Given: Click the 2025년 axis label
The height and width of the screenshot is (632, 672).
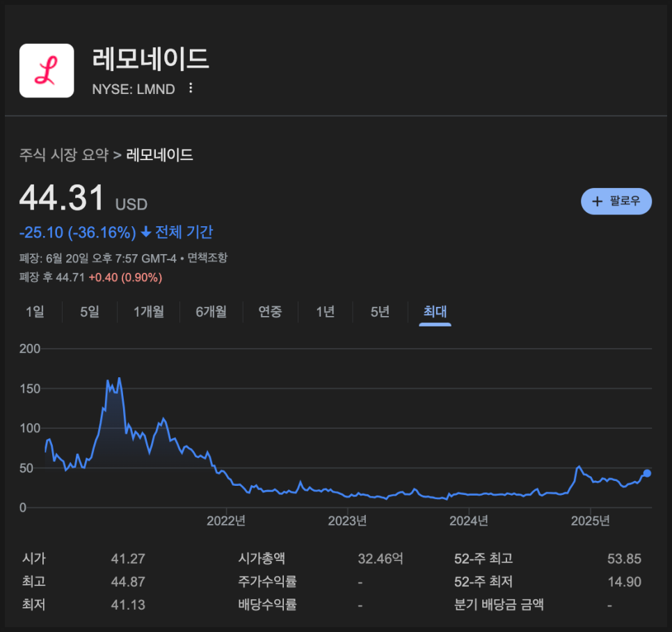Looking at the screenshot, I should (x=590, y=521).
